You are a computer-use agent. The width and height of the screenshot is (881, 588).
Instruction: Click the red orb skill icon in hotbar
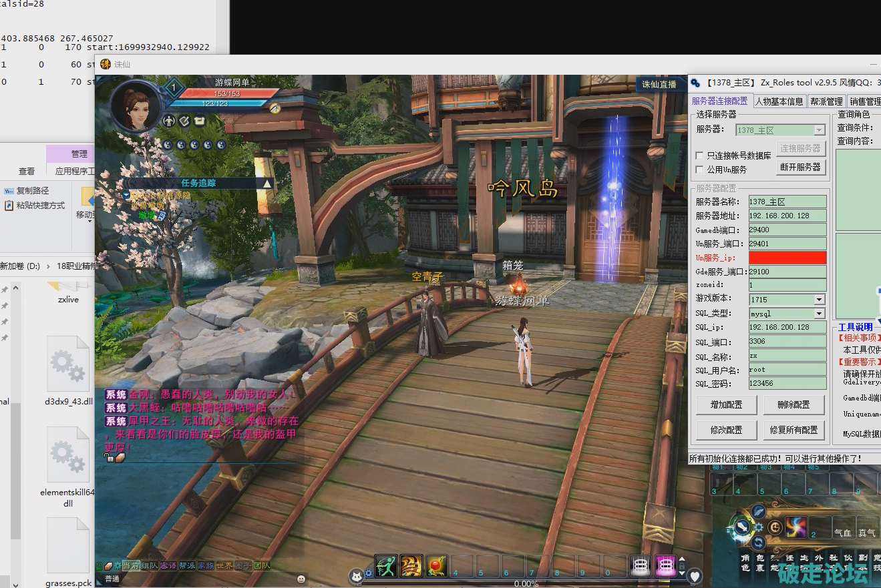click(436, 566)
